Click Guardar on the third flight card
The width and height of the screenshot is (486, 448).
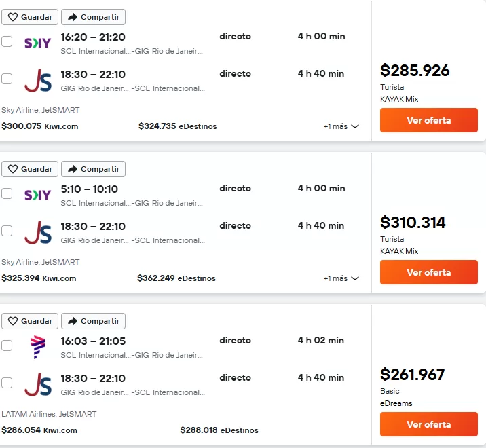[29, 321]
